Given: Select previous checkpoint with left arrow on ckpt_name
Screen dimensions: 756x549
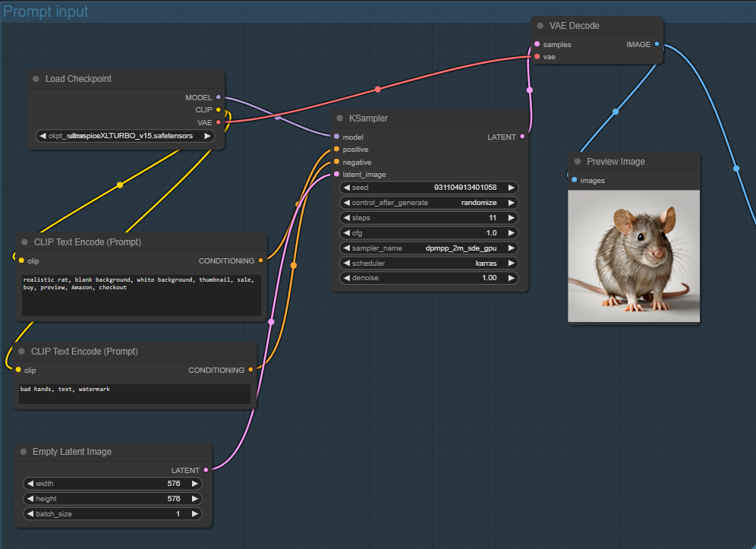Looking at the screenshot, I should point(43,136).
